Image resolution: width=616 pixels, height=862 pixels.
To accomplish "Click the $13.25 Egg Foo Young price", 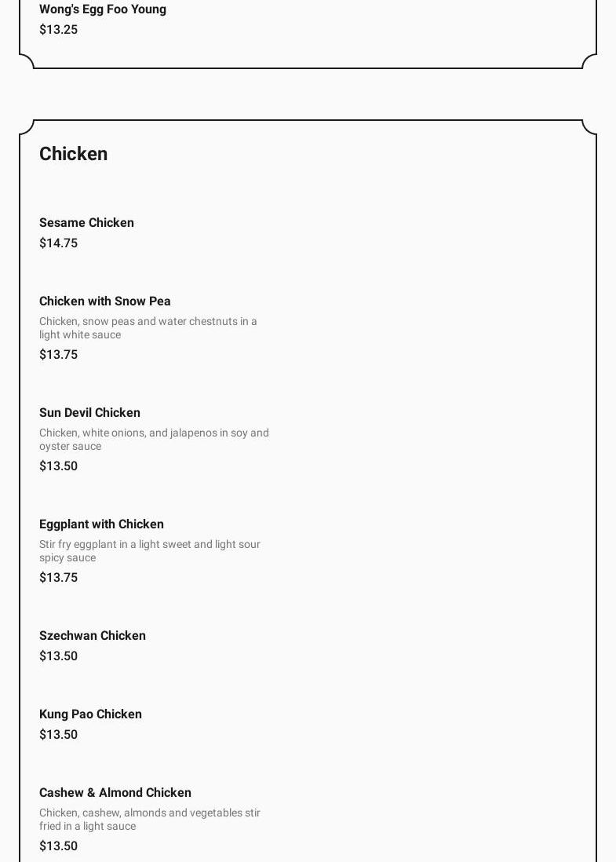I will 58,30.
